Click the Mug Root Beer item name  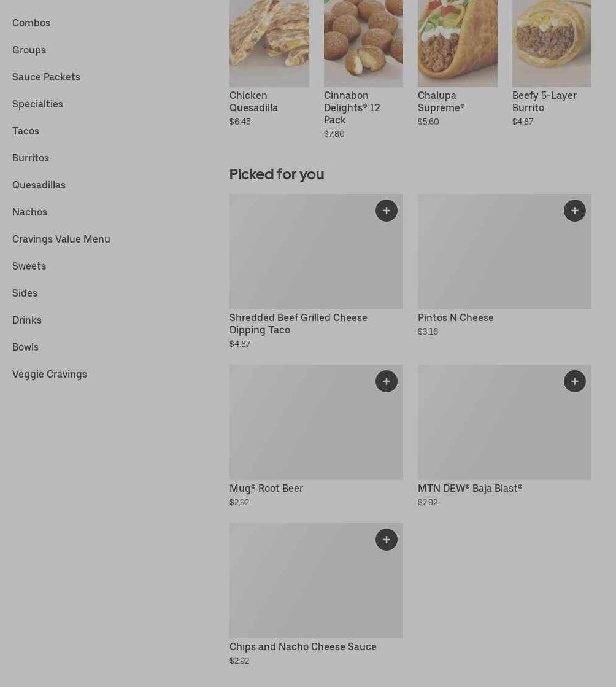pyautogui.click(x=266, y=488)
